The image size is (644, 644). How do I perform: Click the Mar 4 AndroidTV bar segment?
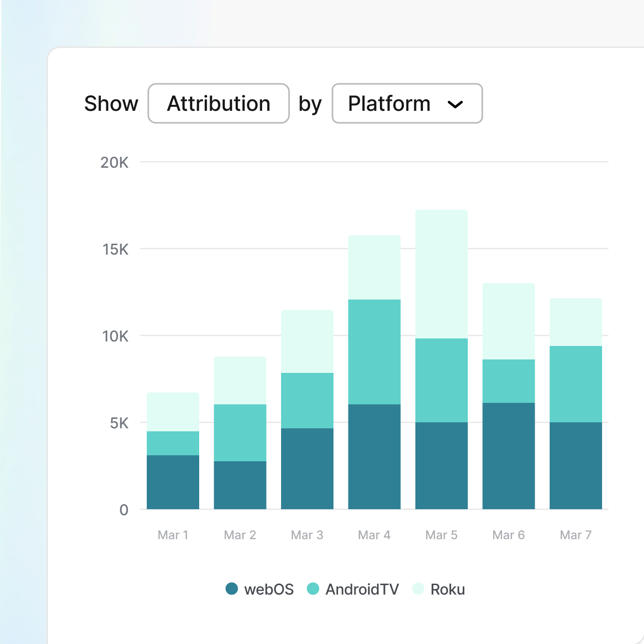coord(374,352)
